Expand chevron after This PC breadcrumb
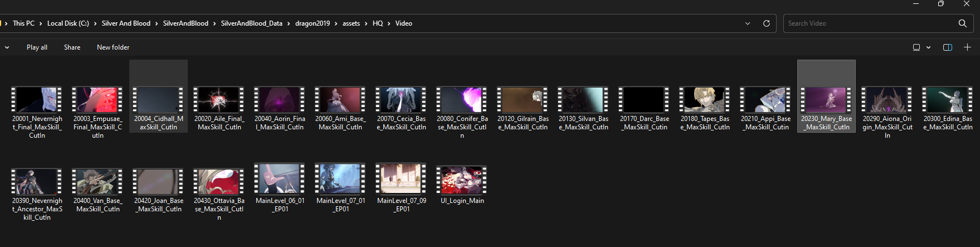The image size is (980, 247). coord(41,23)
